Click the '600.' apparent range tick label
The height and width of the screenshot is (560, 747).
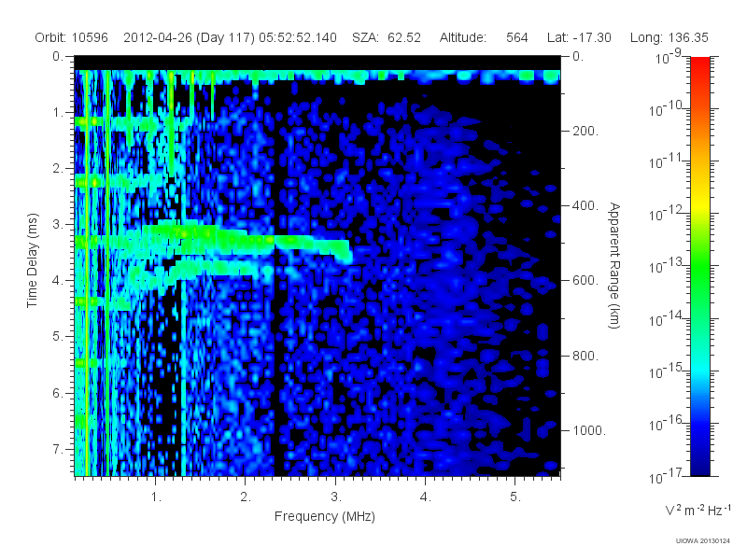pyautogui.click(x=585, y=281)
